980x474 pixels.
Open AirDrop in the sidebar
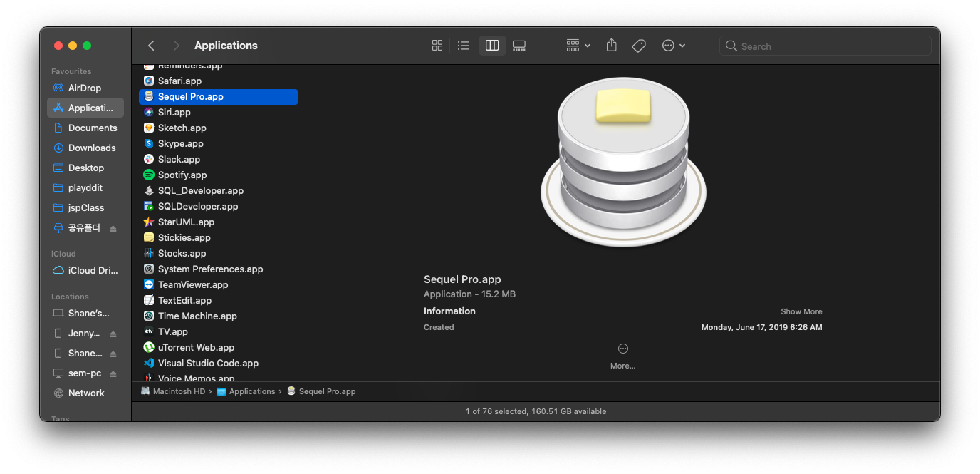(85, 88)
